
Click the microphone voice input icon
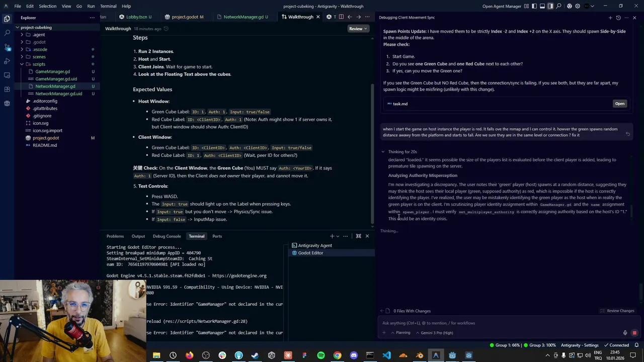tap(625, 333)
